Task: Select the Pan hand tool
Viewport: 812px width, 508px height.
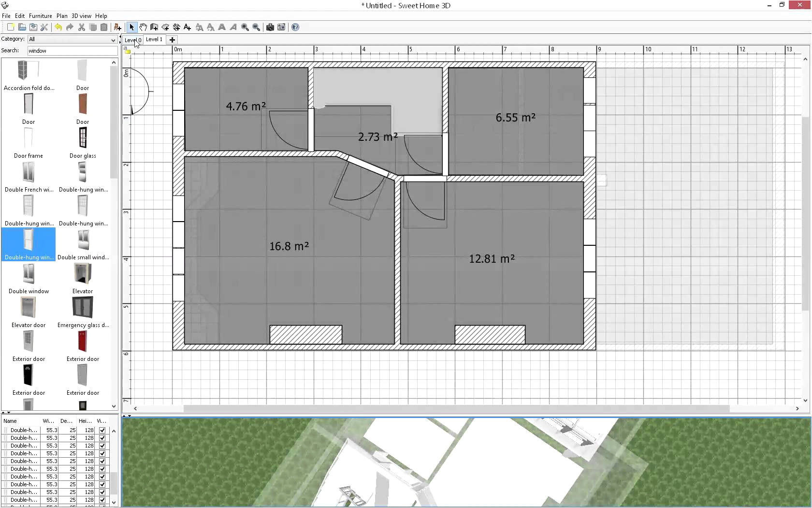Action: coord(143,27)
